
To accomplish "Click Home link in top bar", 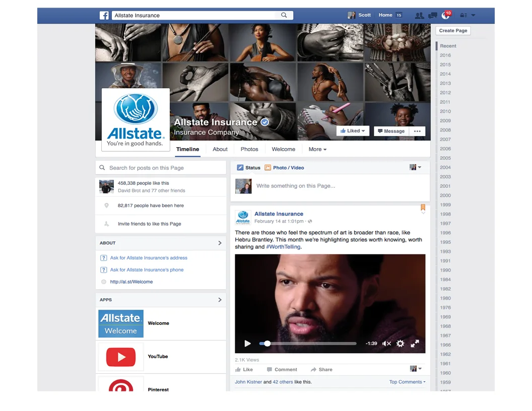I will pos(385,15).
